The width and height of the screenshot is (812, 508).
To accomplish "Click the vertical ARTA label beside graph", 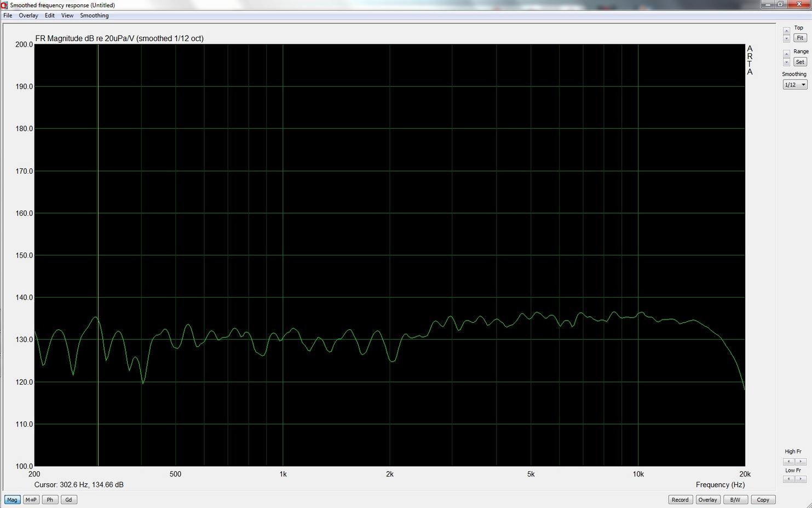I will pyautogui.click(x=750, y=60).
